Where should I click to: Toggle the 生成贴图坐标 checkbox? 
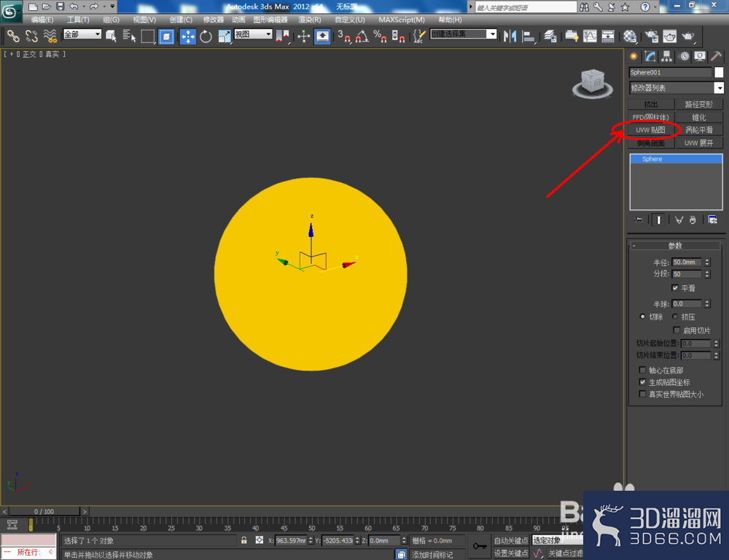pos(642,382)
